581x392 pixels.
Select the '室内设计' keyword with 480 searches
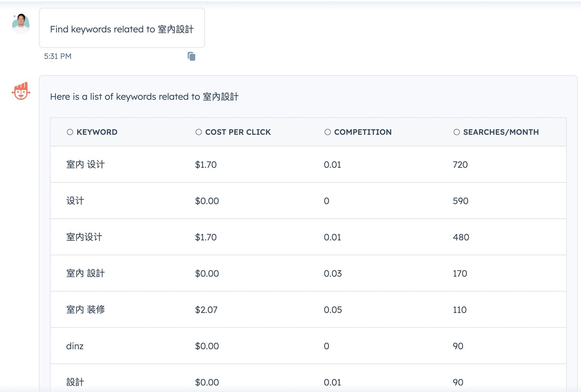pos(83,237)
